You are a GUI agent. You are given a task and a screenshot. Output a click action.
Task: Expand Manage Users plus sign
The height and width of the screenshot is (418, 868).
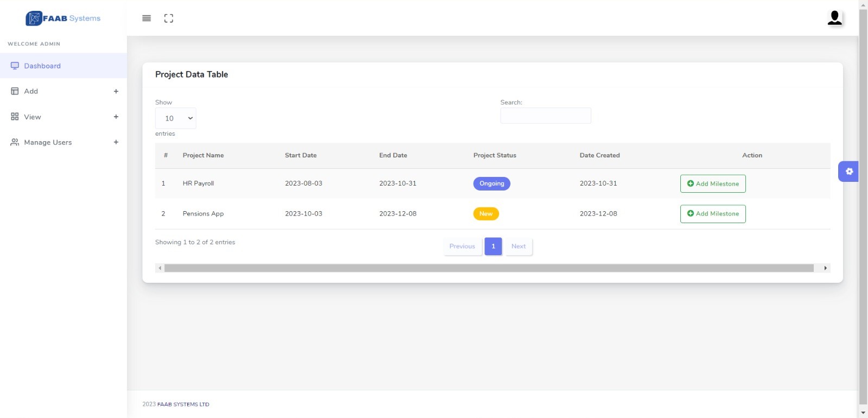point(116,142)
